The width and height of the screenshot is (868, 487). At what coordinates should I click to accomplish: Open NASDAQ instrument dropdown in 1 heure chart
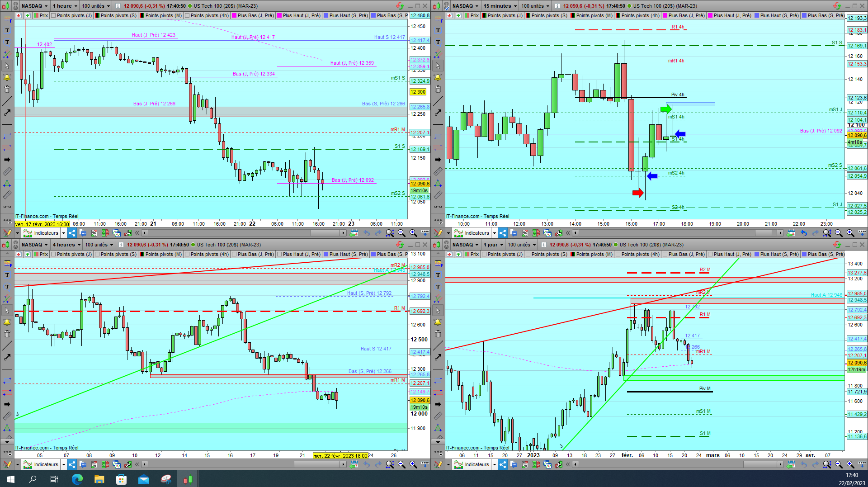35,6
